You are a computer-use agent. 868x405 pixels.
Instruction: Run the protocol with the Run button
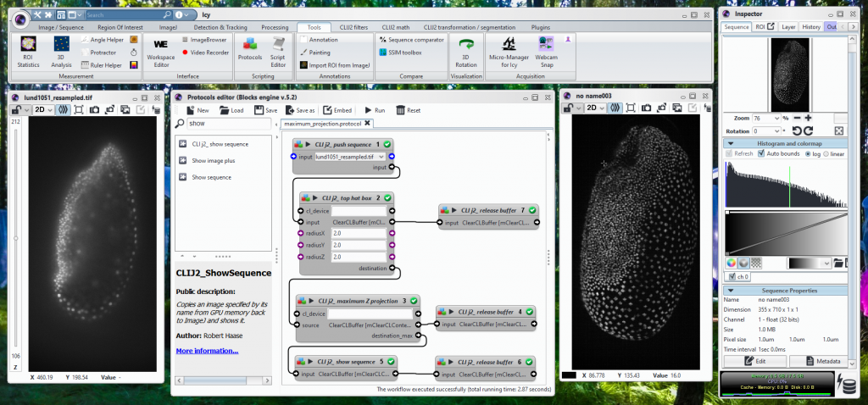(x=374, y=110)
